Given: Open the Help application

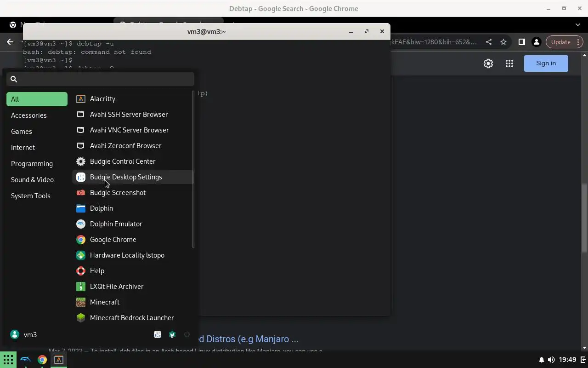Looking at the screenshot, I should [133, 271].
